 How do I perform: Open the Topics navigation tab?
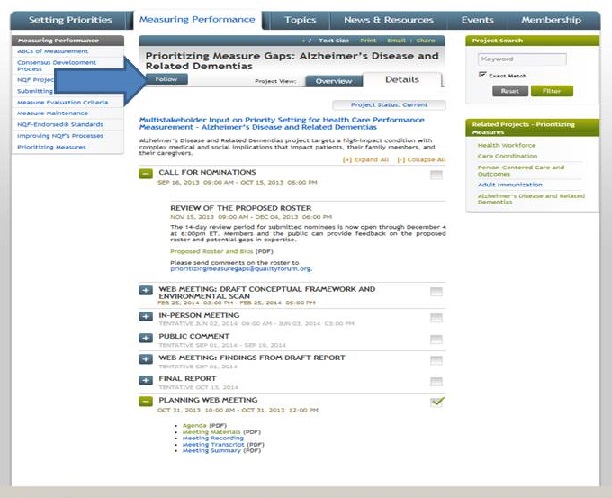300,20
